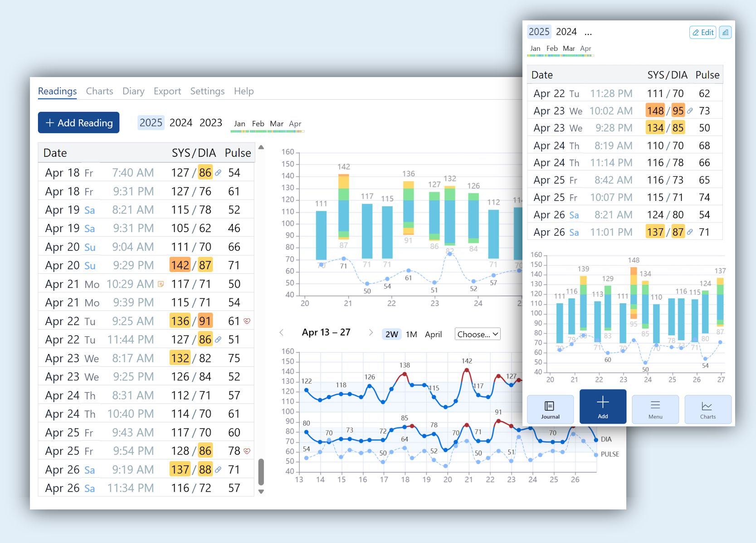Open note icon on Apr 21 10:29 AM reading

pyautogui.click(x=161, y=284)
